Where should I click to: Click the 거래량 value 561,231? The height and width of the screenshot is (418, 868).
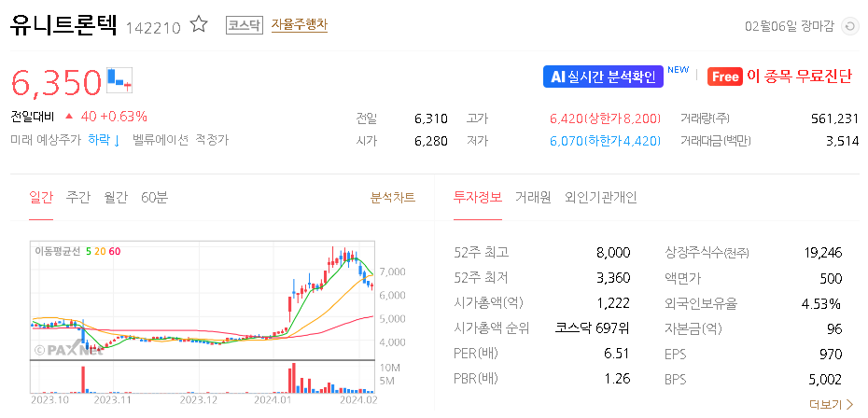coord(834,118)
